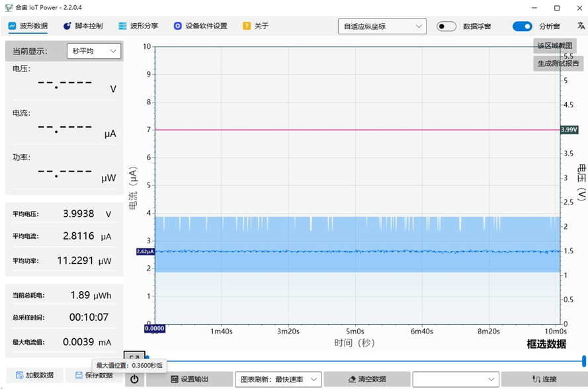Click the 0.0000 time cursor label
Image resolution: width=588 pixels, height=389 pixels.
point(155,329)
